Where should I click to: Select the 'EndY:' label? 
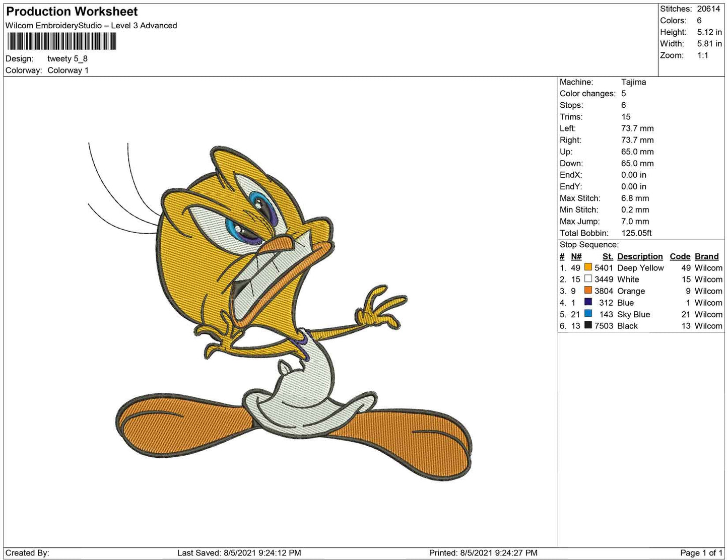[x=571, y=186]
